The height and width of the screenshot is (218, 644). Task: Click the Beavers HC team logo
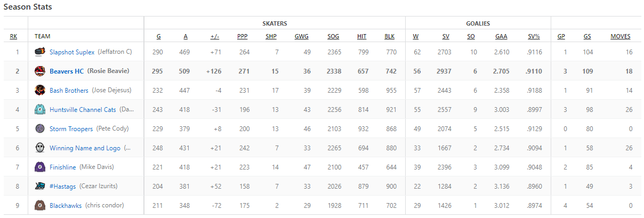pos(39,71)
